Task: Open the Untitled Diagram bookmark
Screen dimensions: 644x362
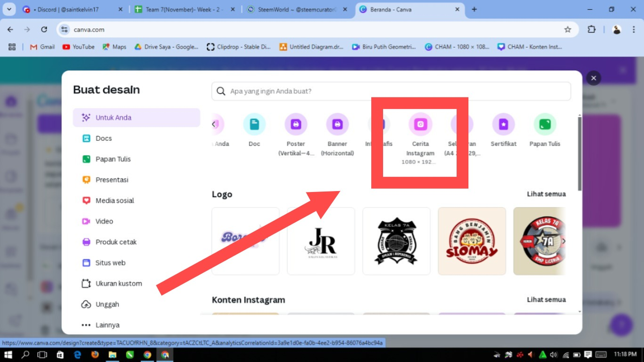Action: tap(311, 47)
